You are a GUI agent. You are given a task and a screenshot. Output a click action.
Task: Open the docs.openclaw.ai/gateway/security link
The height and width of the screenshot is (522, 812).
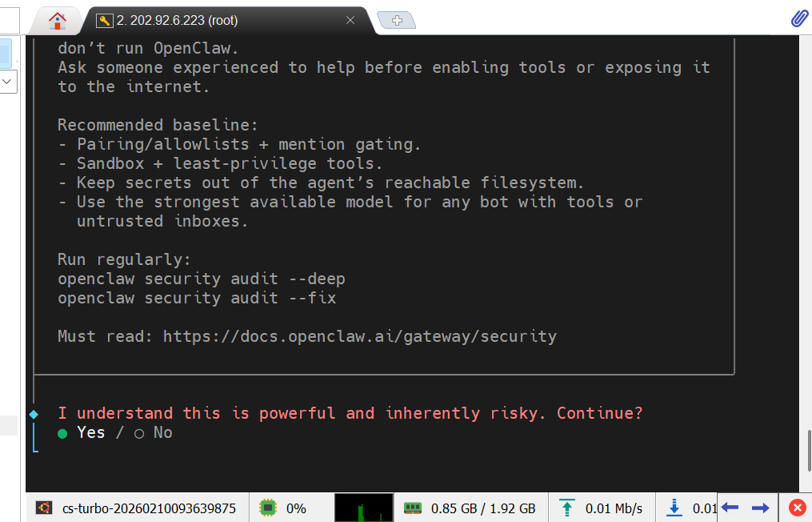(x=360, y=336)
